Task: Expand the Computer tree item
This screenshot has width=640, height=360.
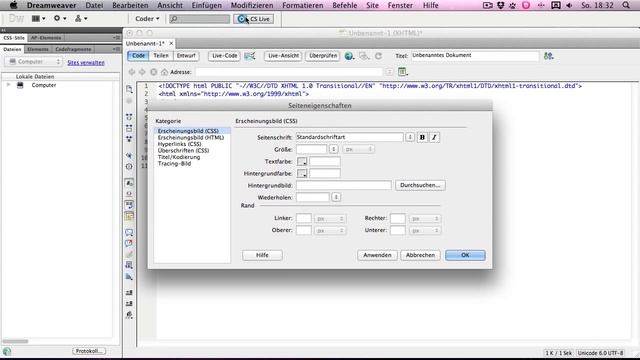Action: tap(8, 85)
